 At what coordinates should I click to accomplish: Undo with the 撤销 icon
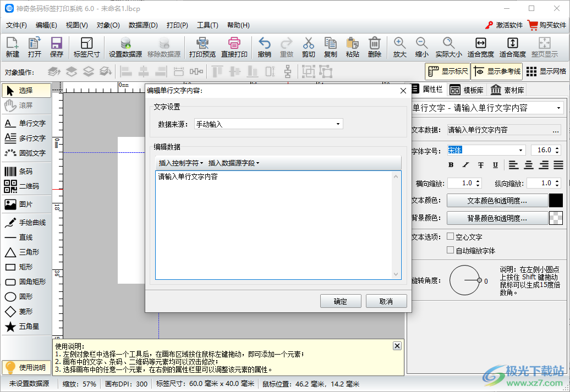(x=264, y=47)
